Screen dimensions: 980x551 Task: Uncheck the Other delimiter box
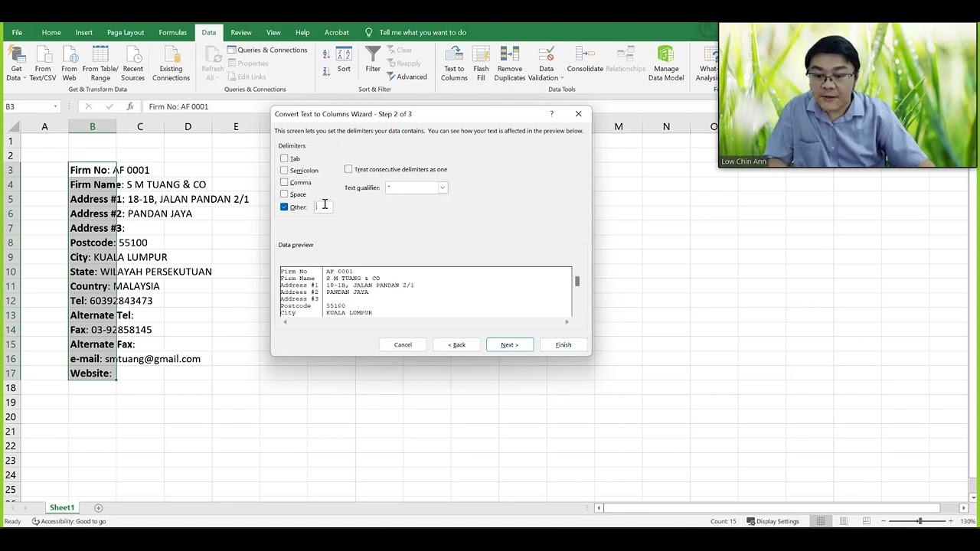pyautogui.click(x=284, y=207)
